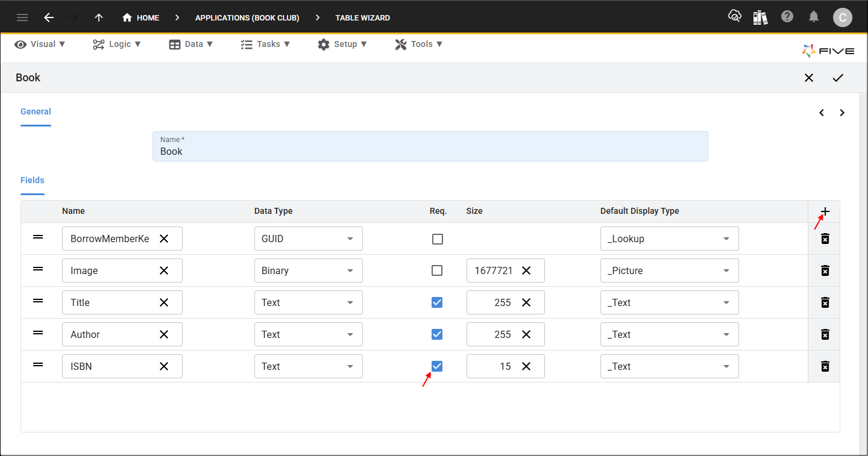The image size is (868, 456).
Task: Edit the table Name field
Action: [430, 146]
